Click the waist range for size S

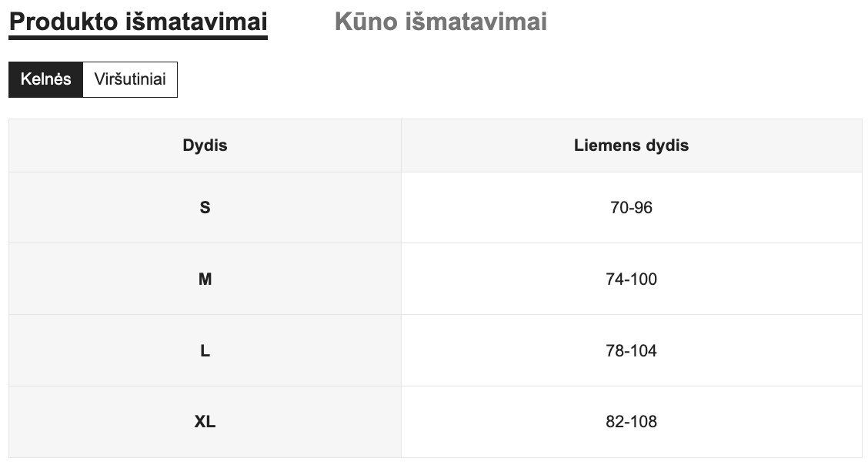click(x=631, y=207)
